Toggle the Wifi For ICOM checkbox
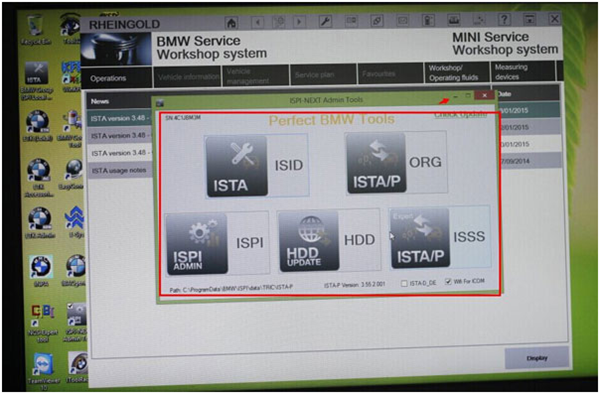The height and width of the screenshot is (394, 600). [448, 282]
